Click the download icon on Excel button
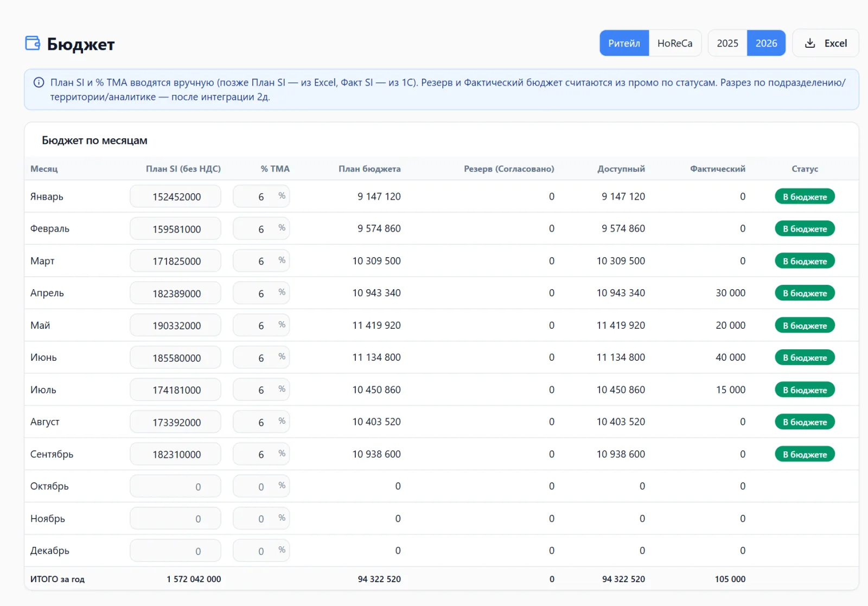The width and height of the screenshot is (868, 606). [810, 43]
